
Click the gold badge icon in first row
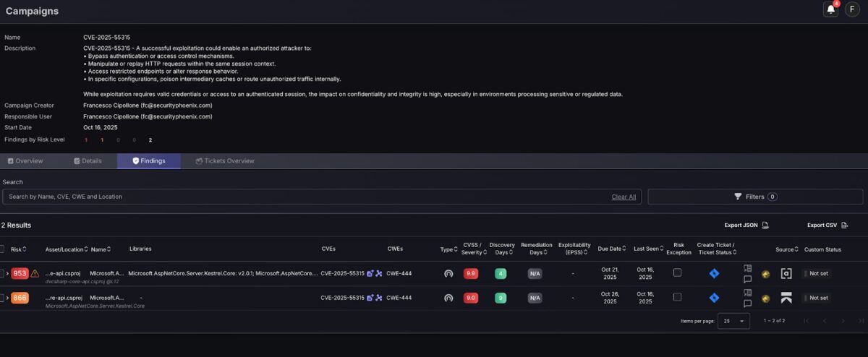pos(765,274)
